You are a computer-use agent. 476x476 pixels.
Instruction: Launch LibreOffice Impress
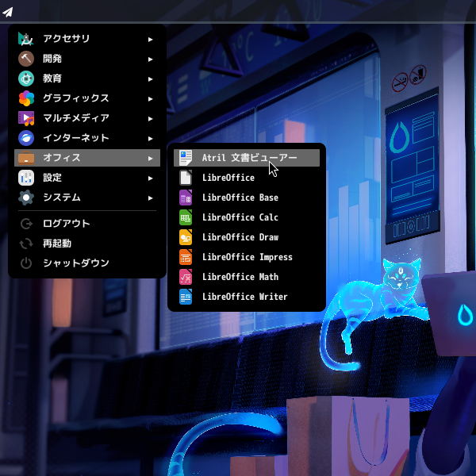[247, 257]
